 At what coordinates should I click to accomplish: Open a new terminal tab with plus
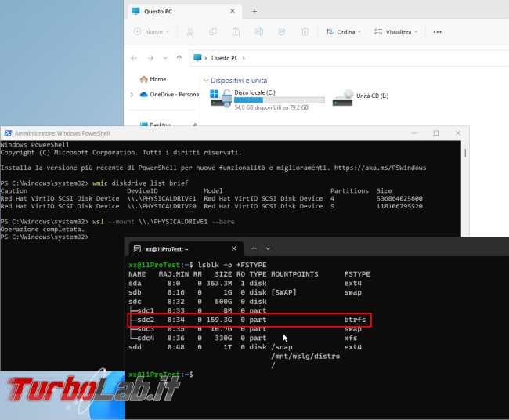(x=254, y=248)
